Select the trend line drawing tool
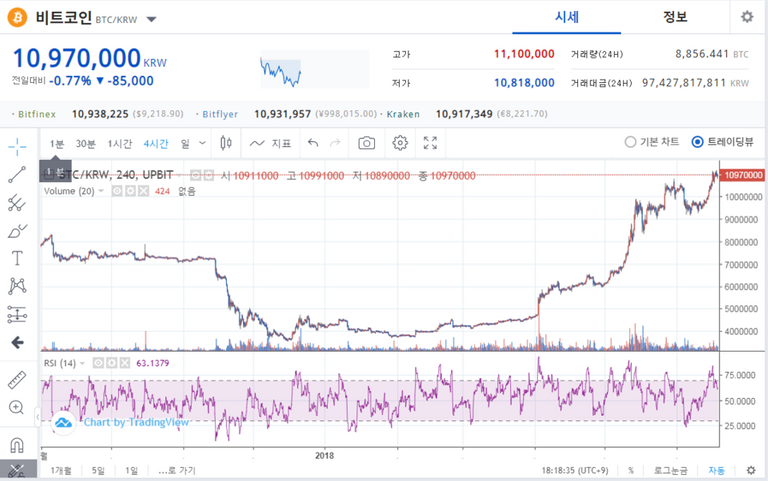Viewport: 768px width, 481px height. coord(17,174)
